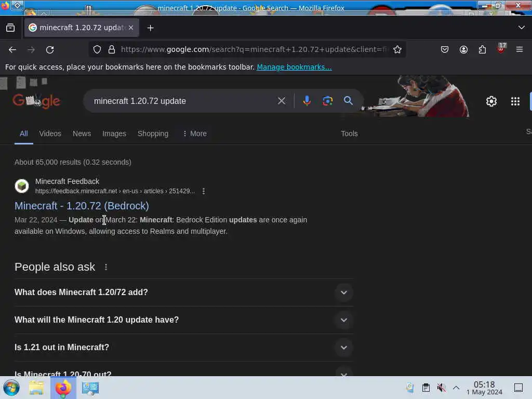Image resolution: width=532 pixels, height=399 pixels.
Task: Switch to the Shopping tab
Action: tap(153, 134)
